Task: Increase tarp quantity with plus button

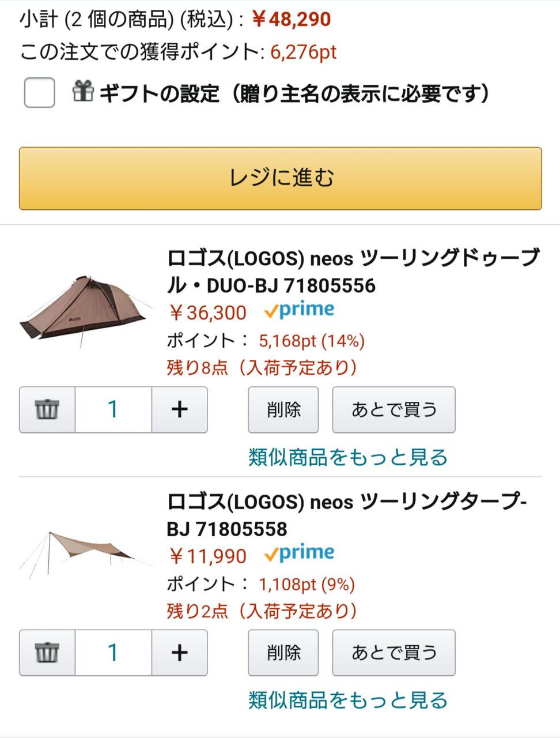Action: pos(180,653)
